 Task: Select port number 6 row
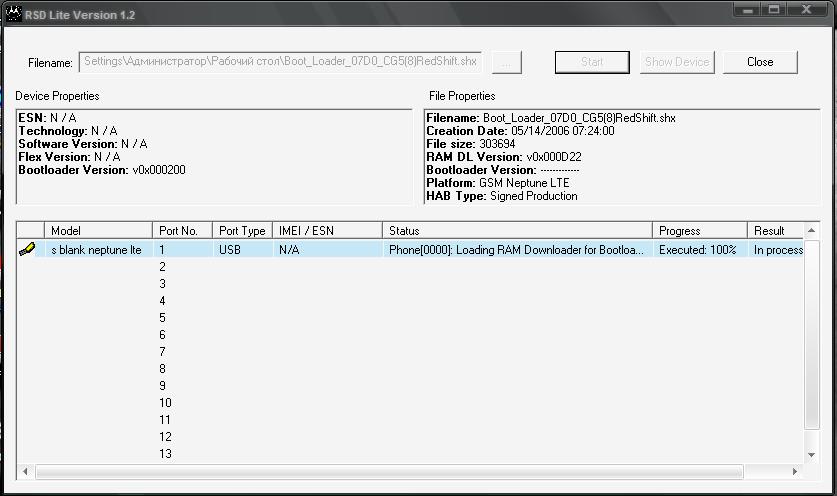tap(162, 335)
